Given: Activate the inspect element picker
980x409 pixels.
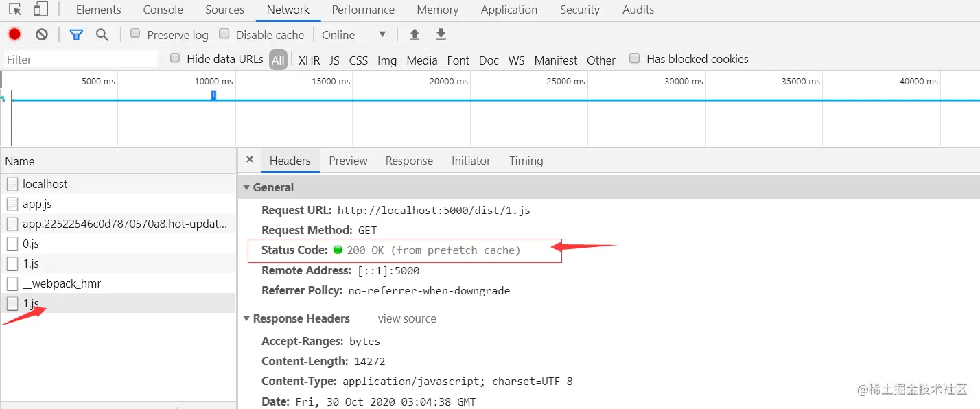Looking at the screenshot, I should (x=14, y=10).
